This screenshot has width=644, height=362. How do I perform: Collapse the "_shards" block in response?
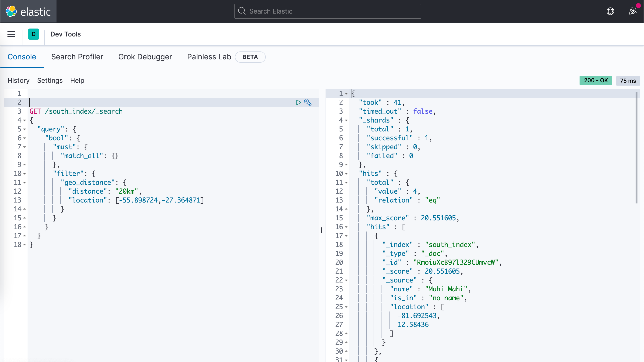pyautogui.click(x=346, y=120)
